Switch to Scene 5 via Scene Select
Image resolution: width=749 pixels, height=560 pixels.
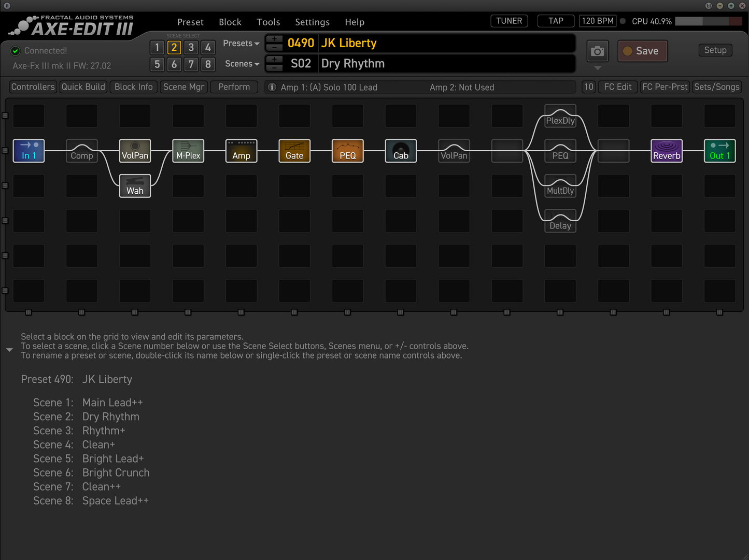click(x=157, y=64)
